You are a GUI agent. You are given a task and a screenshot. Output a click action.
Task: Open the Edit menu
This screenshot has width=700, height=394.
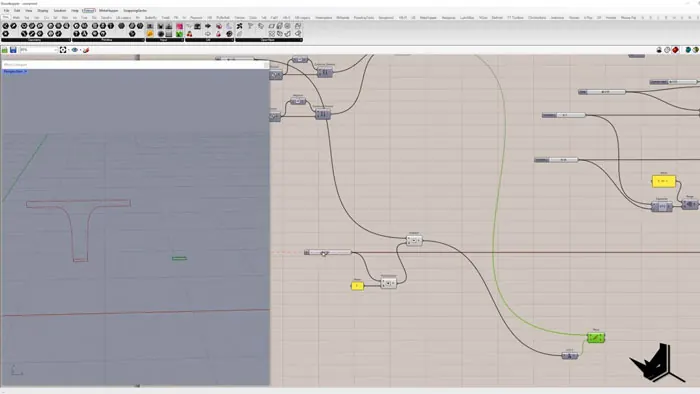(17, 10)
